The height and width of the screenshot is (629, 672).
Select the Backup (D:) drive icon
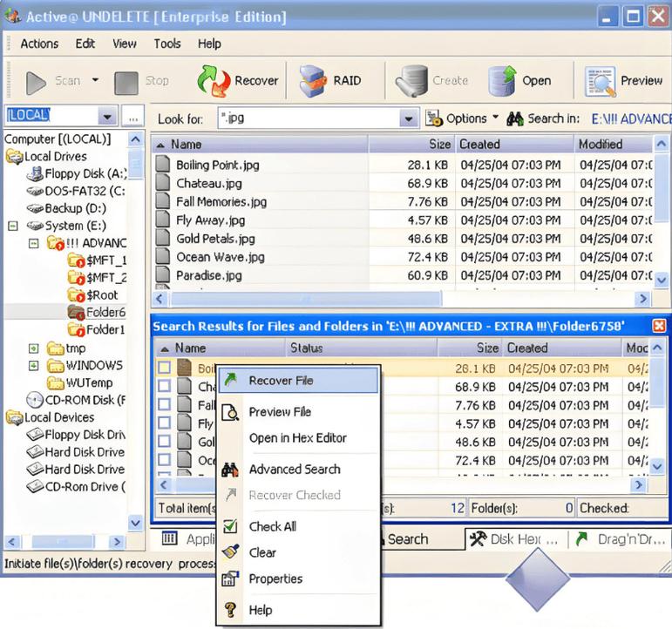35,208
